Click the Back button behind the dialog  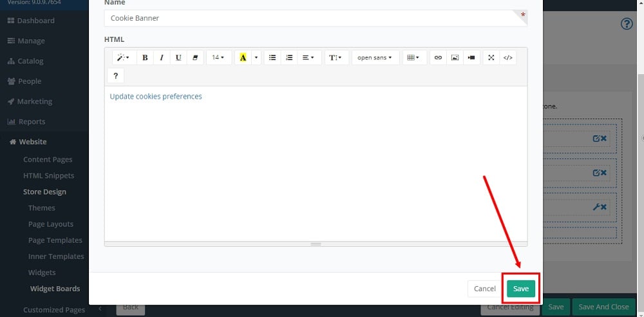click(131, 307)
